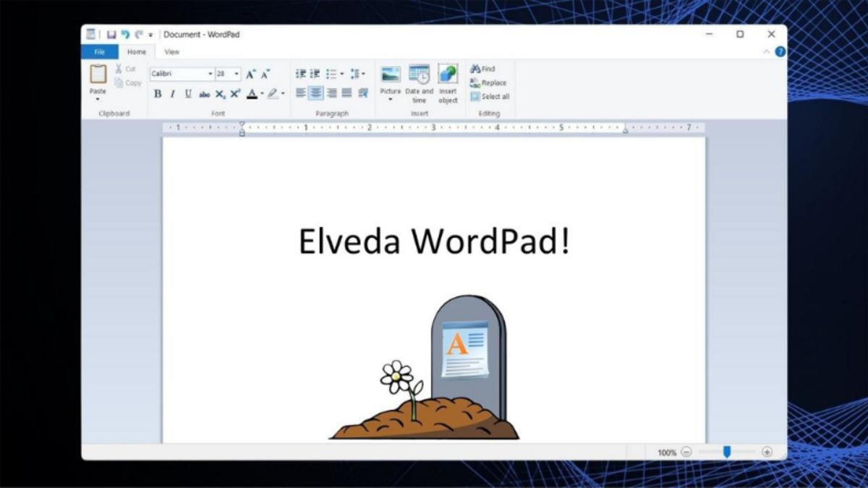Switch to the View tab
This screenshot has height=488, width=868.
pos(171,51)
